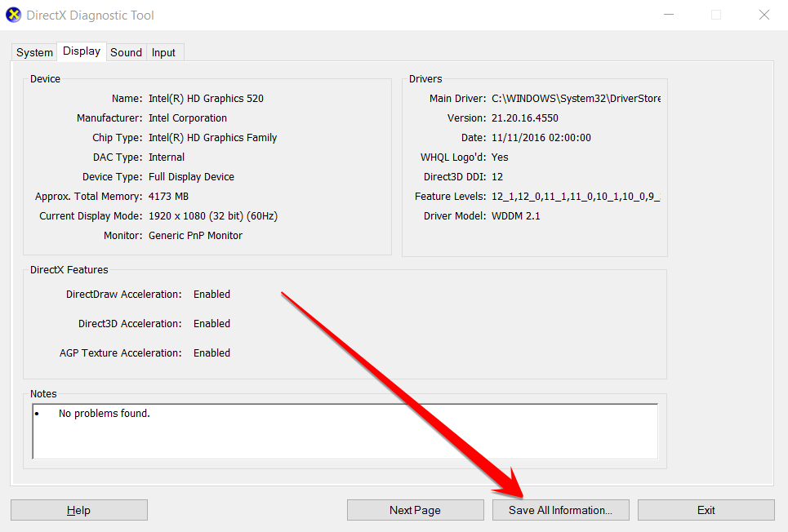Click Save All Information button
Viewport: 788px width, 532px height.
pos(560,510)
